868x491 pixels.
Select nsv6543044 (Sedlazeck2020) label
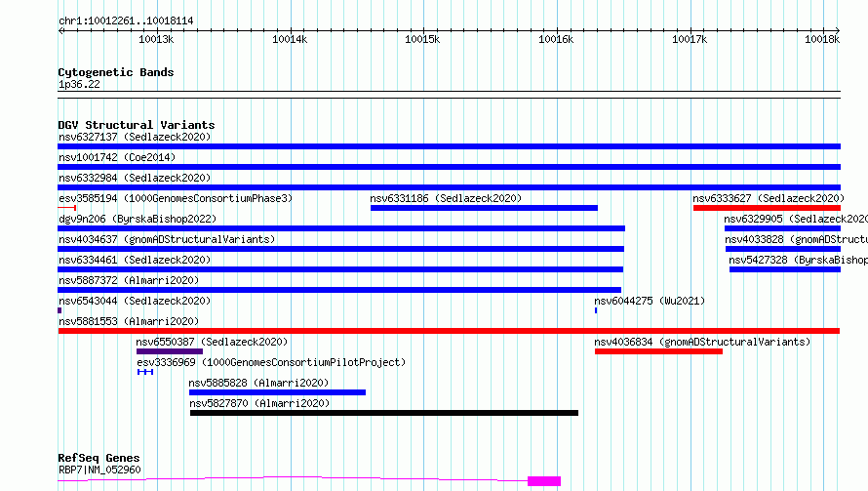coord(135,301)
